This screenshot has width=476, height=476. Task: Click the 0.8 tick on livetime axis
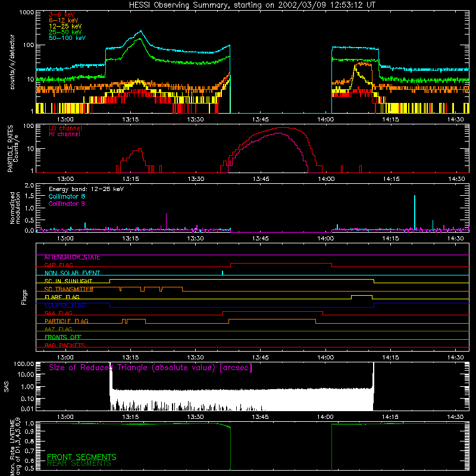(x=30, y=441)
